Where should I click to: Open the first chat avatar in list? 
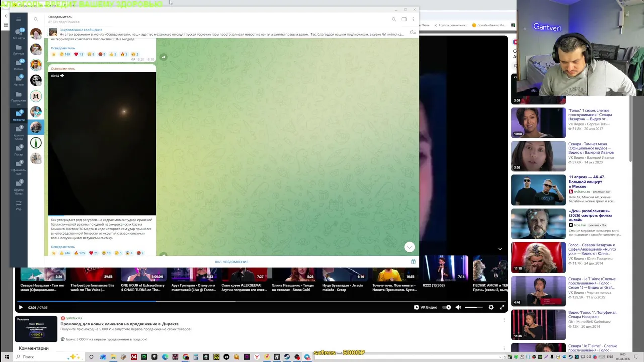point(36,34)
